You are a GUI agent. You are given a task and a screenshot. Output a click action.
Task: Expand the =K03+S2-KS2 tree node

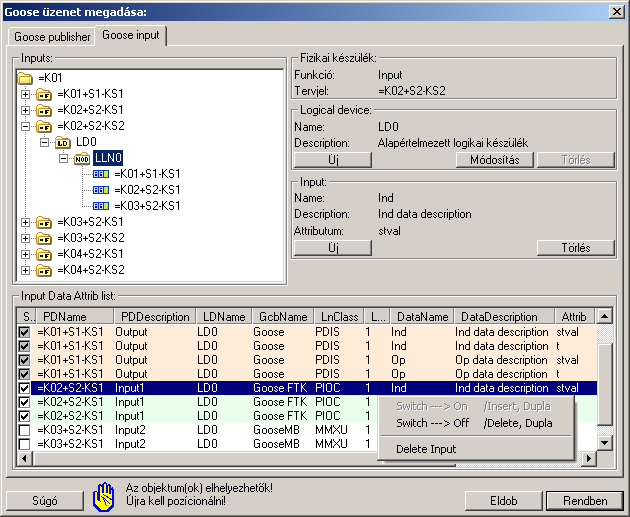(x=25, y=238)
